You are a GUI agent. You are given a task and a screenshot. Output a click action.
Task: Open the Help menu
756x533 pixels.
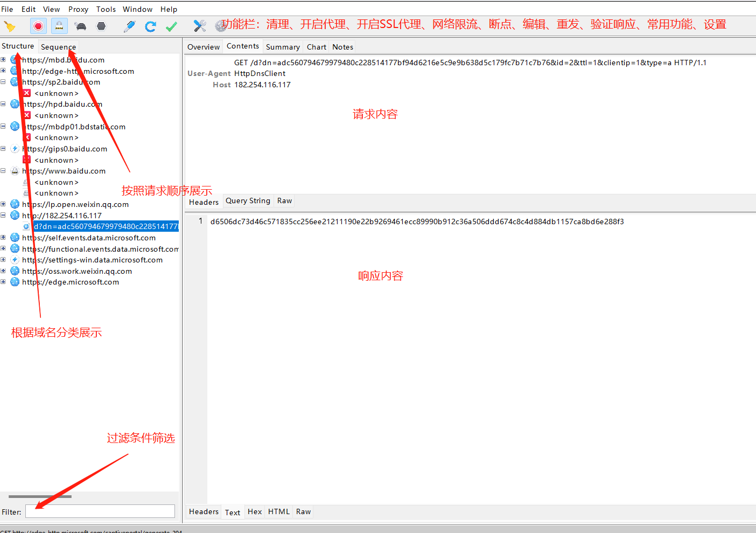point(169,9)
